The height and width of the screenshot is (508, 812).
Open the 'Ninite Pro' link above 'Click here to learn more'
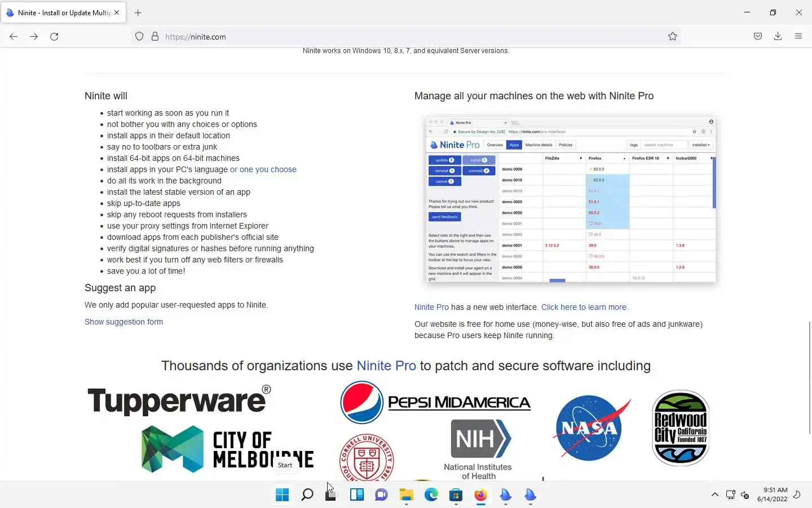tap(431, 307)
